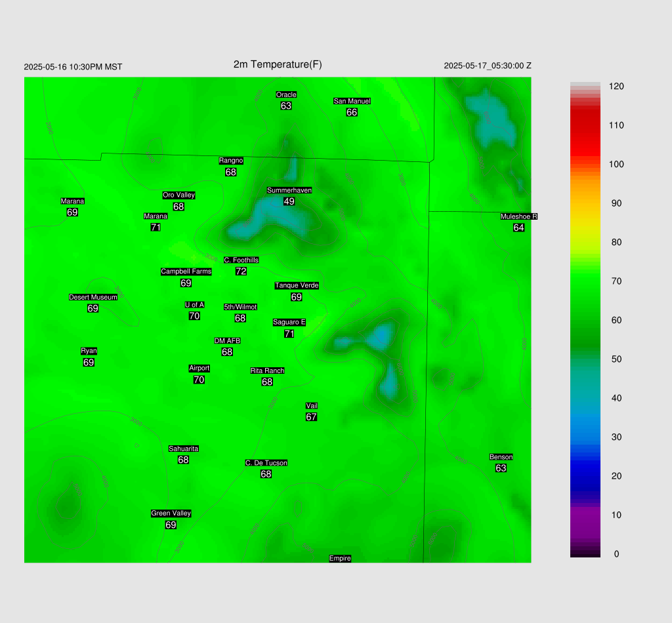Screen dimensions: 672x623
Task: Click the Vail station label
Action: pyautogui.click(x=312, y=406)
